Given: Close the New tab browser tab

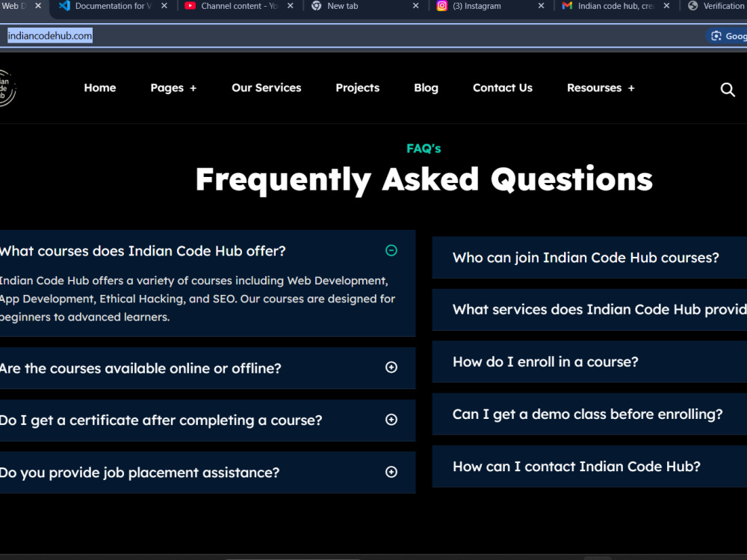Looking at the screenshot, I should click(x=415, y=6).
